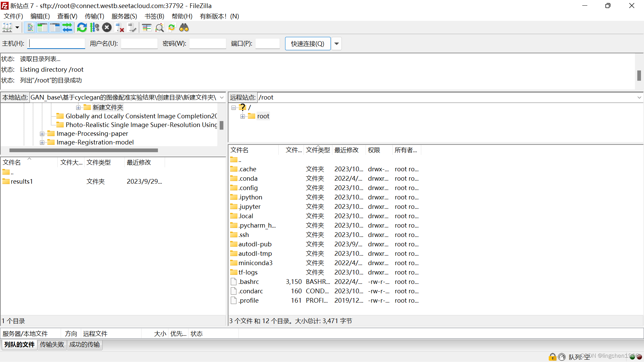Switch to the 传输失败 tab
Viewport: 644px width, 362px height.
pos(52,345)
